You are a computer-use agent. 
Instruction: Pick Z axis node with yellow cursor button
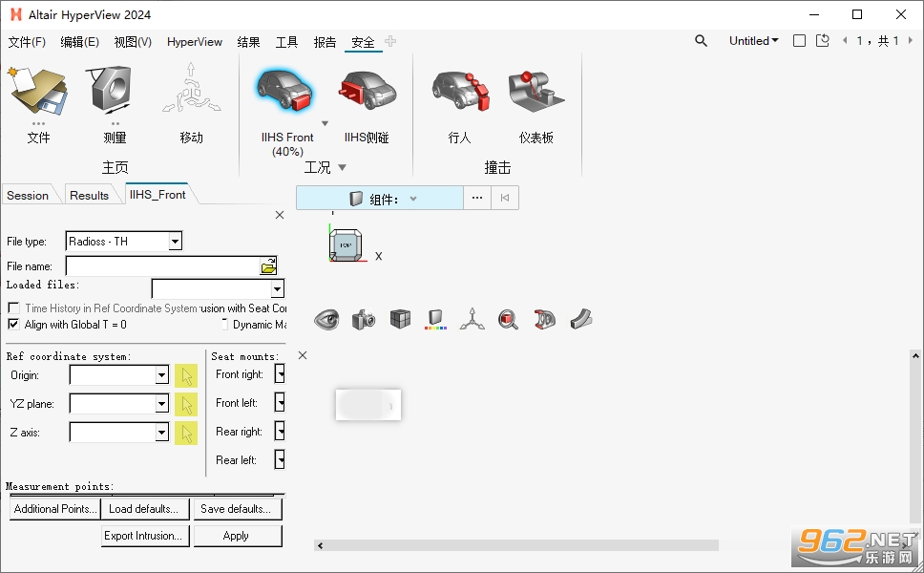(x=186, y=434)
